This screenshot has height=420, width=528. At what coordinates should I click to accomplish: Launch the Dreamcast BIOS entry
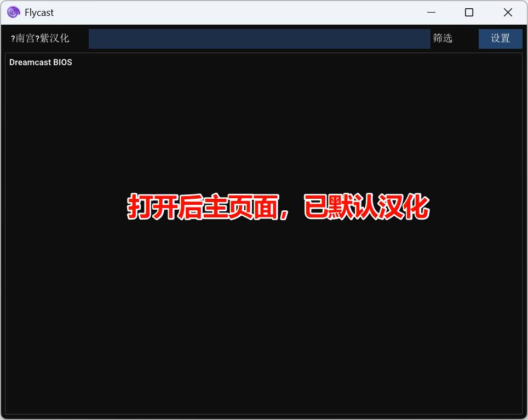click(41, 62)
